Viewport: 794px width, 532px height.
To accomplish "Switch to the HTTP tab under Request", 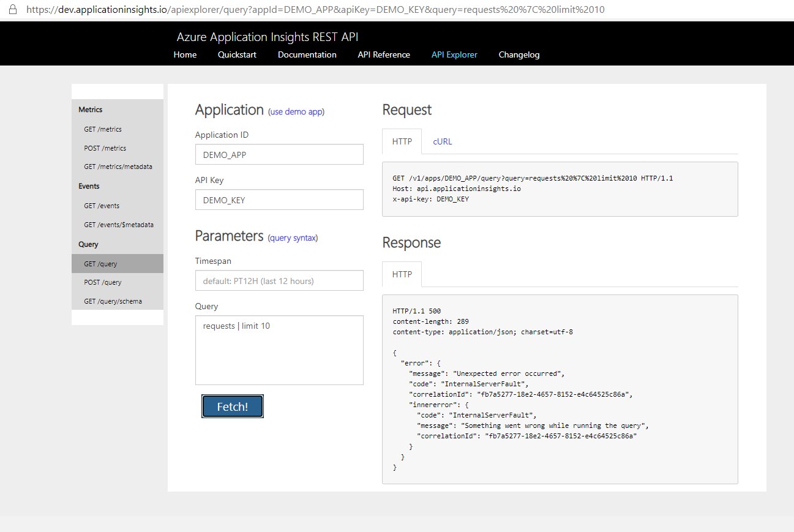I will point(402,141).
